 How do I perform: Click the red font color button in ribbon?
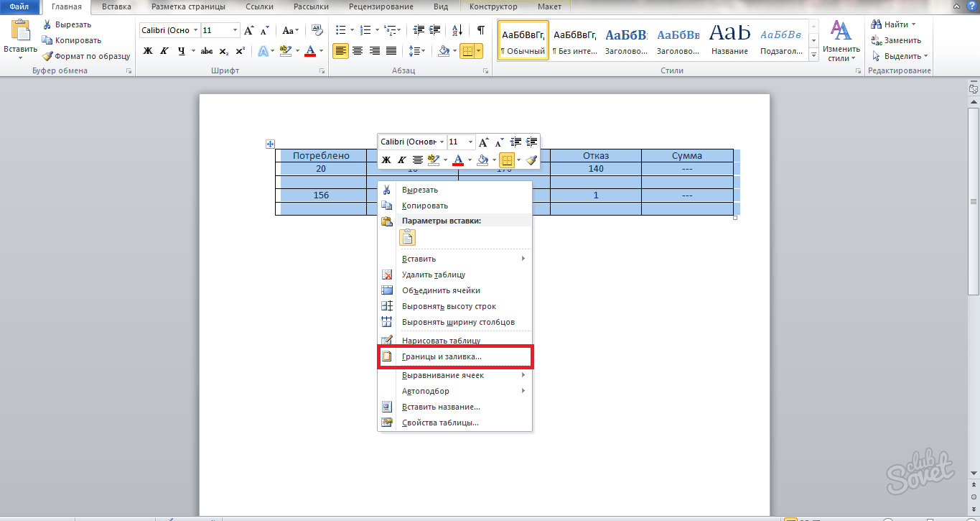pyautogui.click(x=309, y=51)
